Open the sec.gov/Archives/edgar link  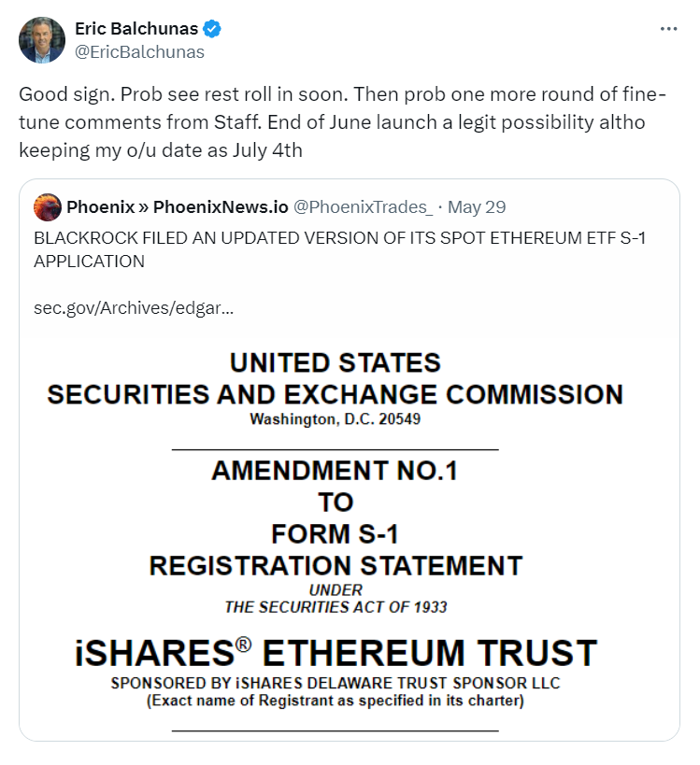(134, 308)
